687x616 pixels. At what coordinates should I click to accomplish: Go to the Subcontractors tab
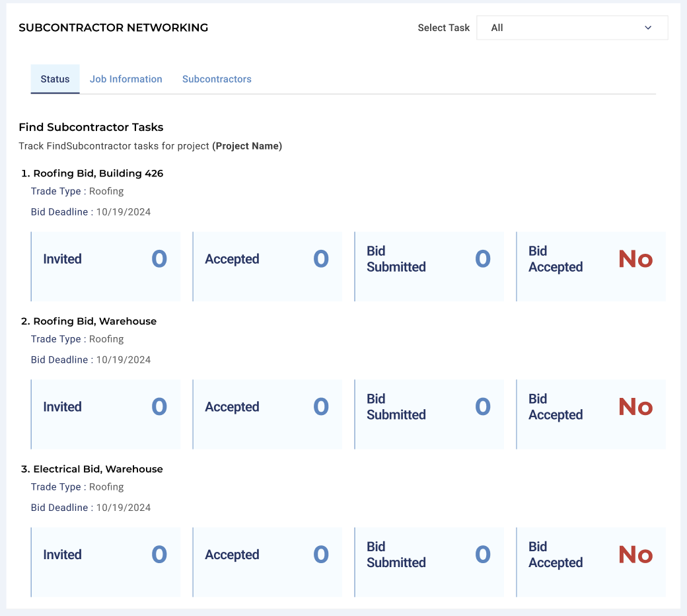click(217, 79)
